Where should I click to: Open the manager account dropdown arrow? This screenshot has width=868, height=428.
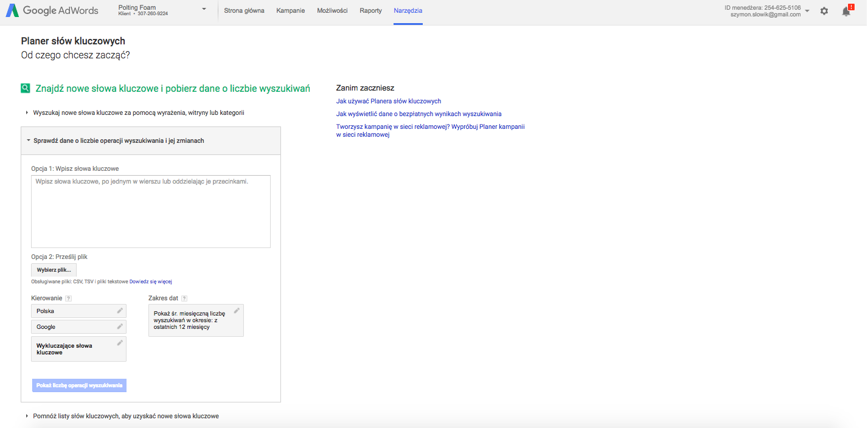(x=807, y=11)
